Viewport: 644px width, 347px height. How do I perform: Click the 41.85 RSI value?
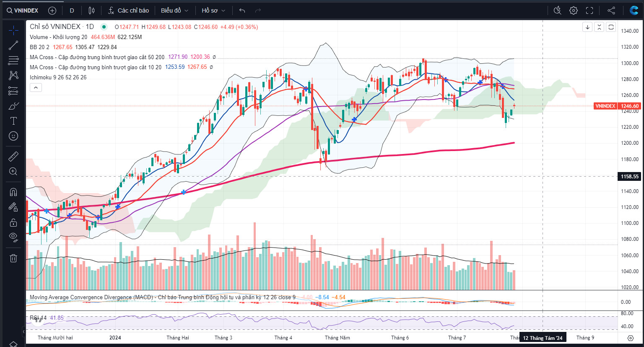pos(57,318)
